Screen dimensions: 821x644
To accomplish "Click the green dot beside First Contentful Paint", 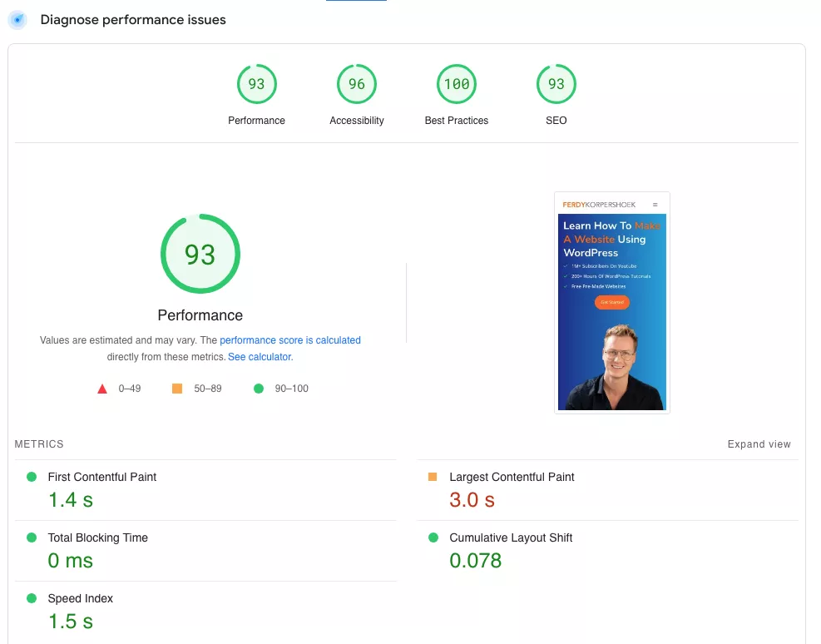I will tap(32, 477).
